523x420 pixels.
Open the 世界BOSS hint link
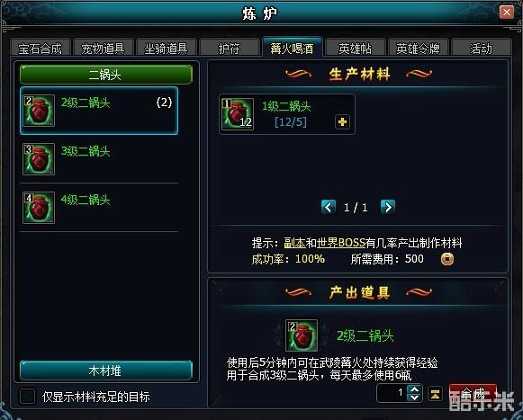(x=340, y=243)
